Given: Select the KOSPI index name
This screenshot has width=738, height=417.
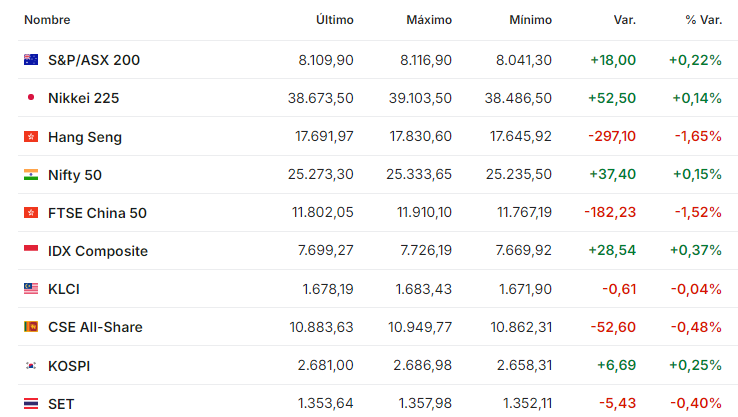Looking at the screenshot, I should (x=69, y=366).
